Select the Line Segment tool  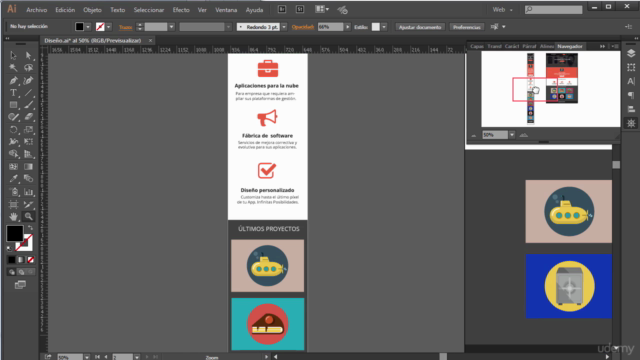28,93
